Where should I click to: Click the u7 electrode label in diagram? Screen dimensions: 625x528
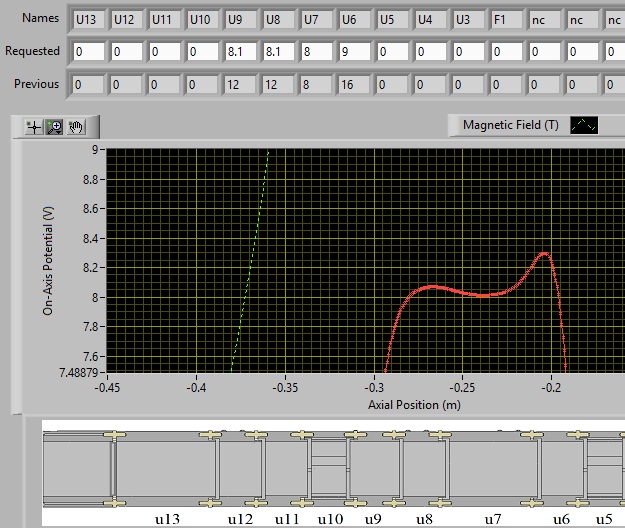point(493,519)
